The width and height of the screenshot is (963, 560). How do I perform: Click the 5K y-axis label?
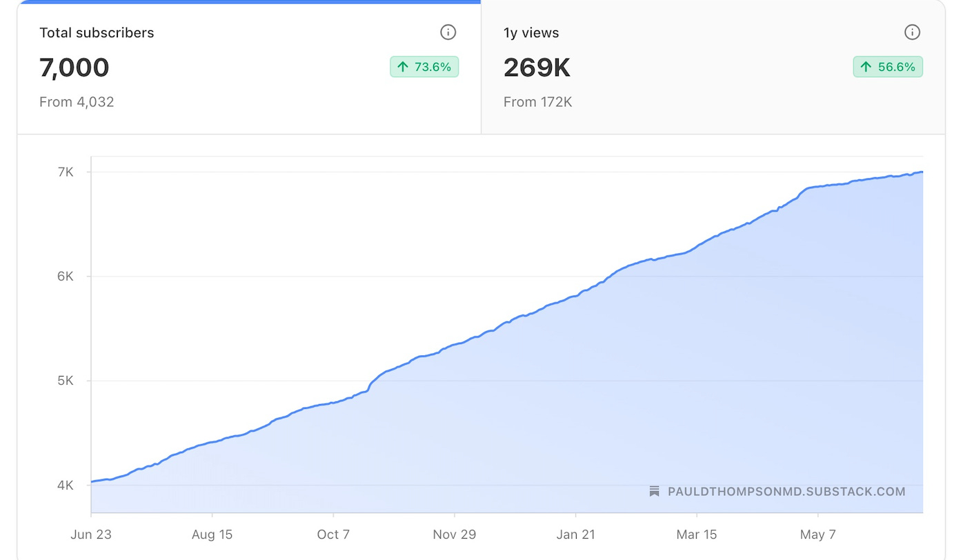(66, 381)
